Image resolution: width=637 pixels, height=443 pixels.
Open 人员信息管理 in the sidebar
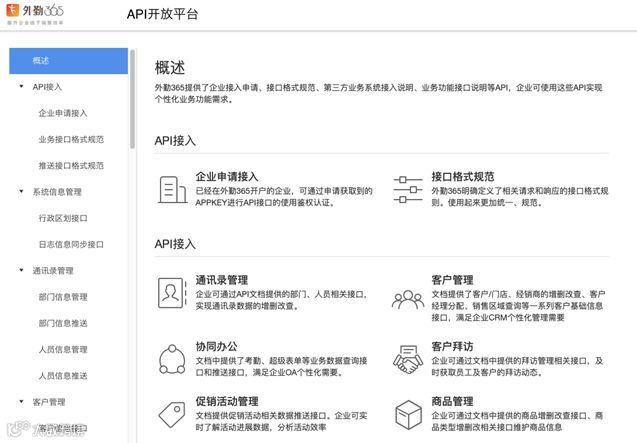[x=63, y=349]
